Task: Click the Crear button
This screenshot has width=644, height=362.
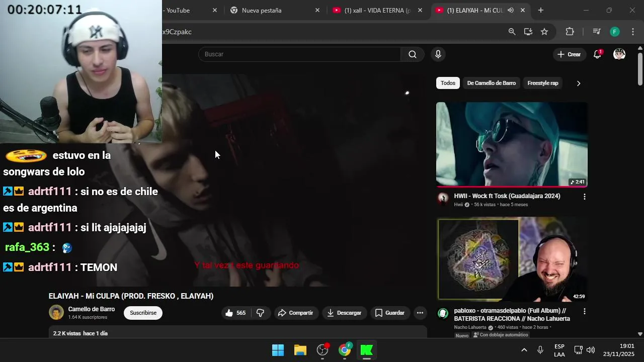Action: 569,54
